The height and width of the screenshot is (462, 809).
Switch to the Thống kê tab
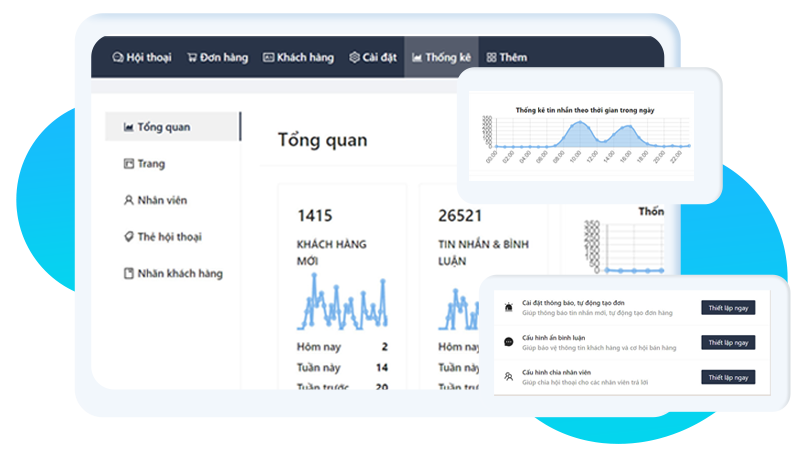[x=441, y=58]
